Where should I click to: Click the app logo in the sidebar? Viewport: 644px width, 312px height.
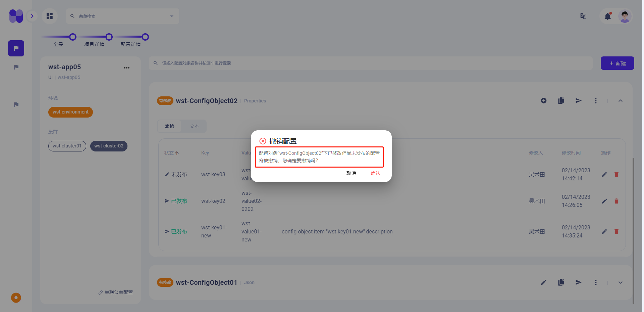pyautogui.click(x=16, y=16)
